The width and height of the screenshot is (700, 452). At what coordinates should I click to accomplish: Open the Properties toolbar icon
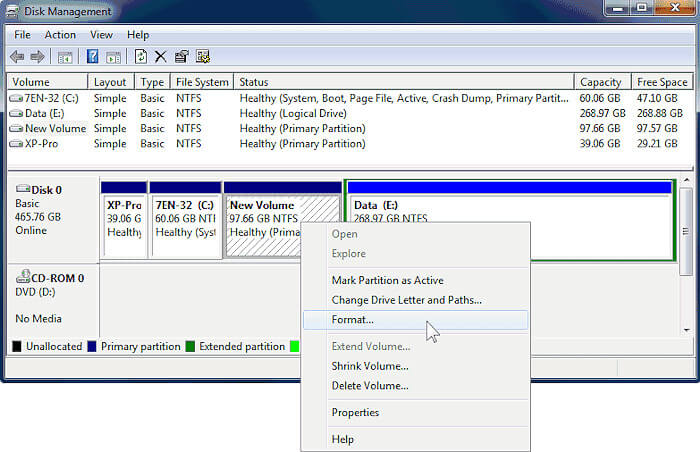182,57
